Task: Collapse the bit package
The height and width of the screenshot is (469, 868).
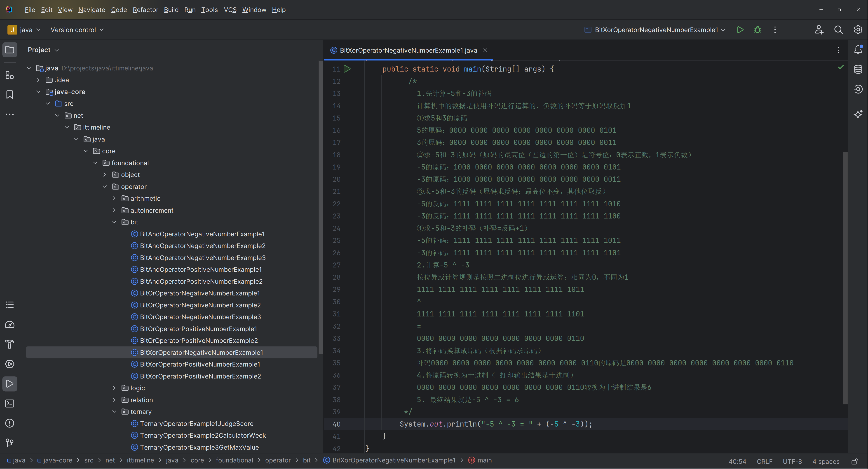Action: click(114, 222)
